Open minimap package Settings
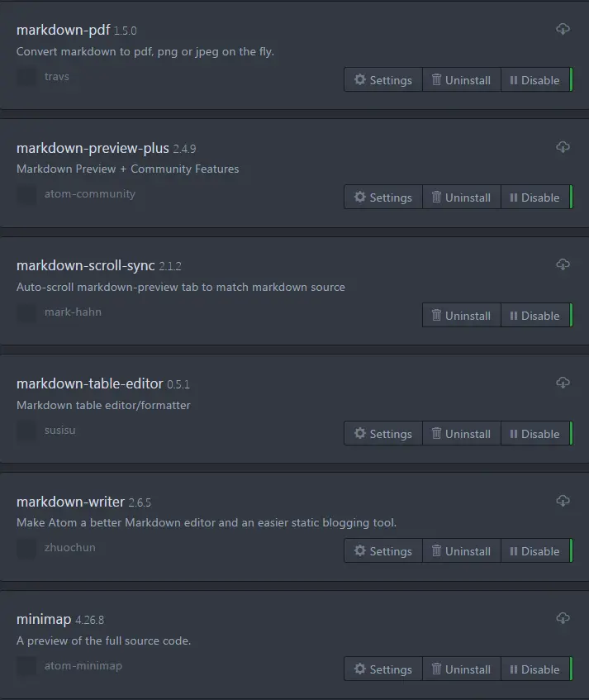 (383, 669)
